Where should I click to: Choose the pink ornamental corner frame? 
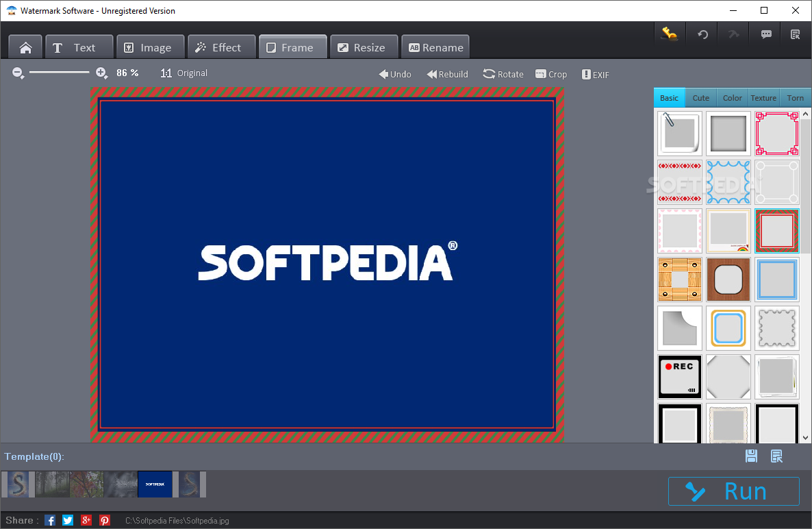pos(777,133)
